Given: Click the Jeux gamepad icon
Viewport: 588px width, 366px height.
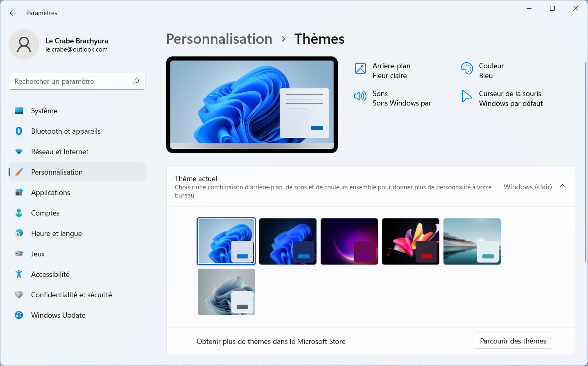Looking at the screenshot, I should [19, 254].
